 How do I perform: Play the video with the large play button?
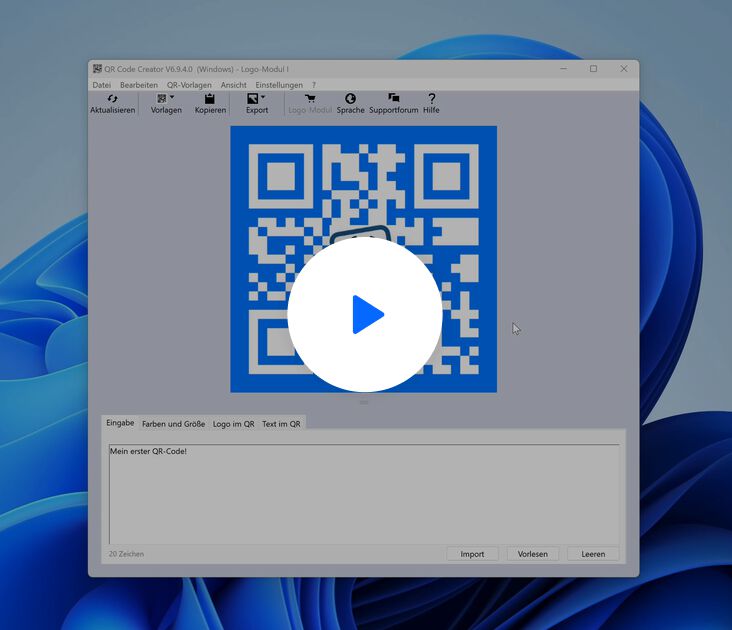pyautogui.click(x=365, y=315)
